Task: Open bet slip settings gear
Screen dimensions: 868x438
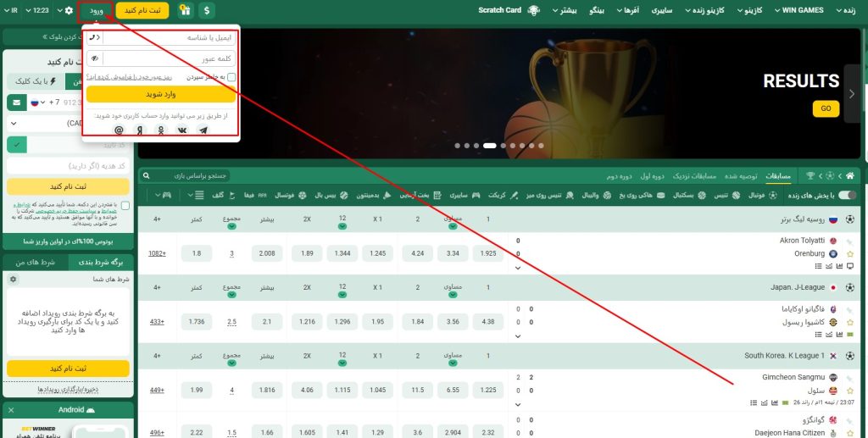Action: 14,280
